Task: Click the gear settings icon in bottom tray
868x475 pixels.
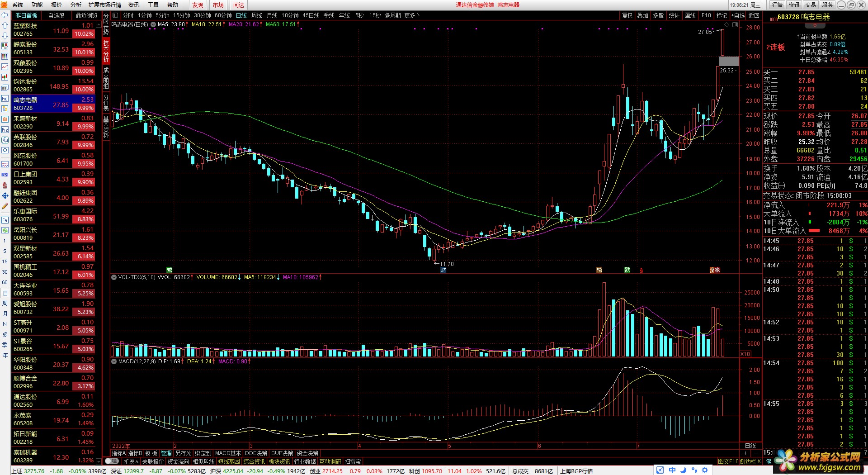Action: click(705, 470)
